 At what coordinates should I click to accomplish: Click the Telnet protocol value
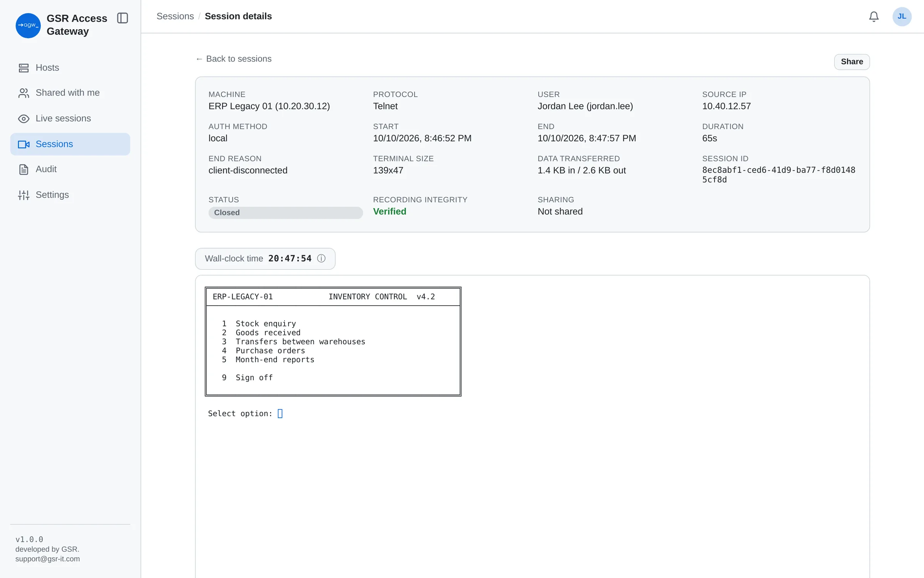(x=385, y=106)
